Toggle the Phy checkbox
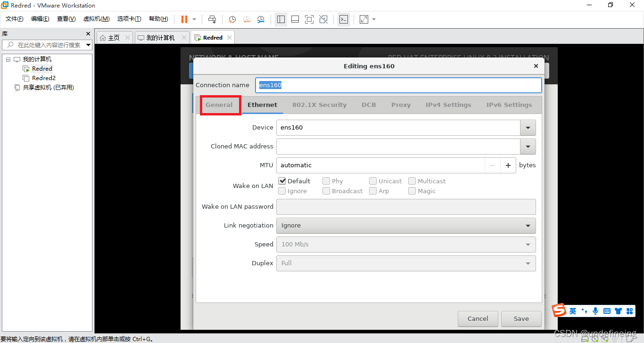Viewport: 644px width, 343px height. click(x=326, y=181)
